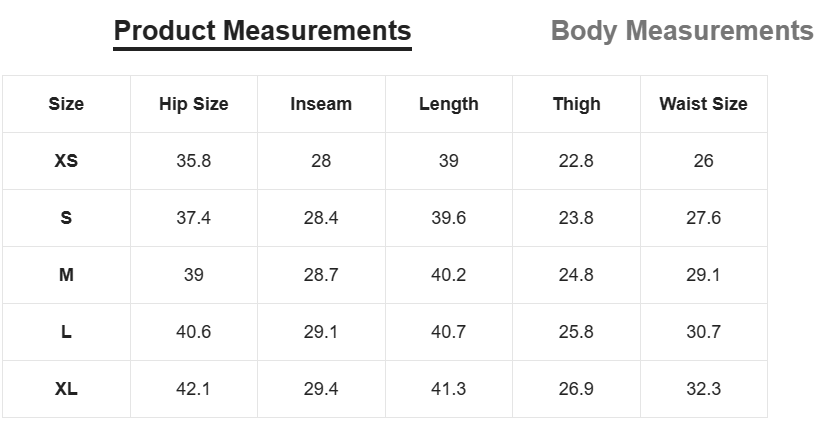Switch to the Body Measurements tab

pyautogui.click(x=682, y=30)
